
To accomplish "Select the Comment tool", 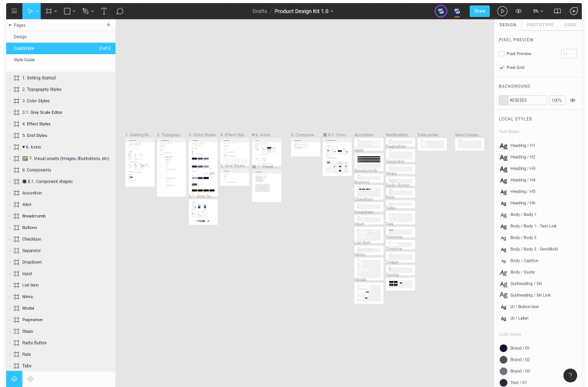I will [x=120, y=12].
